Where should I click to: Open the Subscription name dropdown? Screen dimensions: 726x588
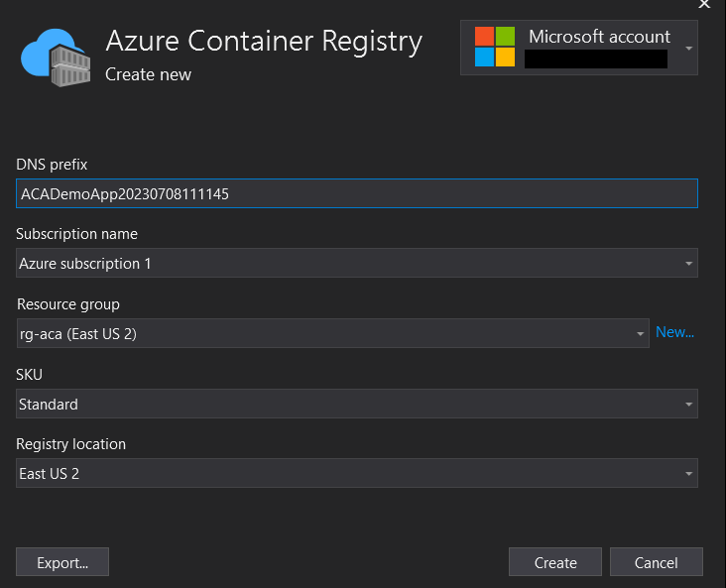tap(357, 263)
